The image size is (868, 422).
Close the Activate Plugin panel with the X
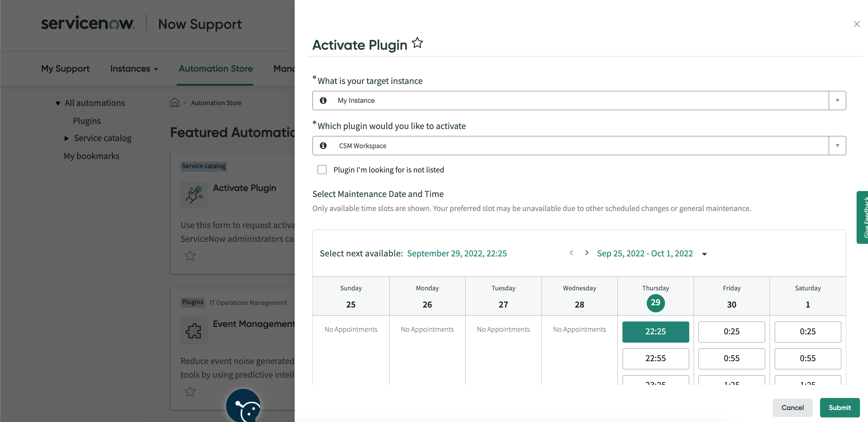point(857,24)
